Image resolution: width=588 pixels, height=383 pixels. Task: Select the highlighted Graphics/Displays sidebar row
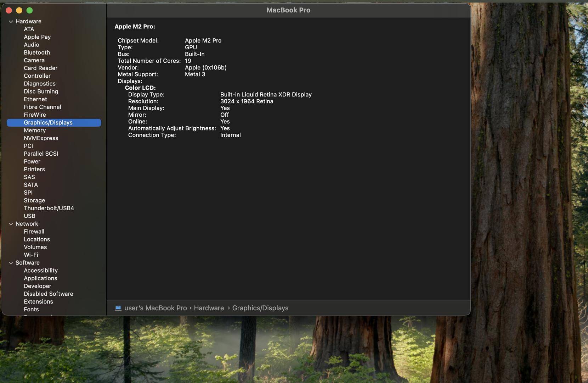[54, 123]
